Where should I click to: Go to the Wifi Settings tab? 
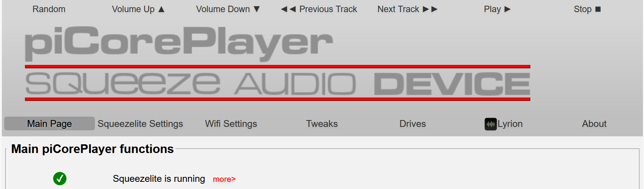[231, 123]
